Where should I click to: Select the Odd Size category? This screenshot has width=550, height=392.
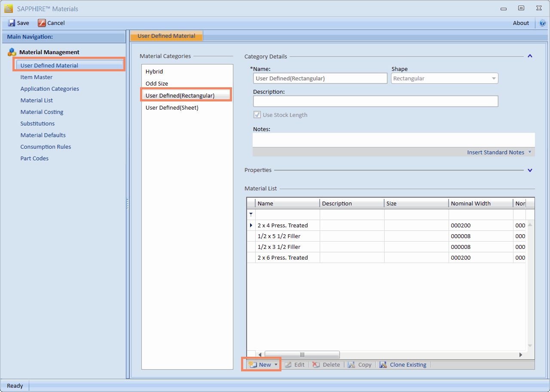[x=187, y=83]
